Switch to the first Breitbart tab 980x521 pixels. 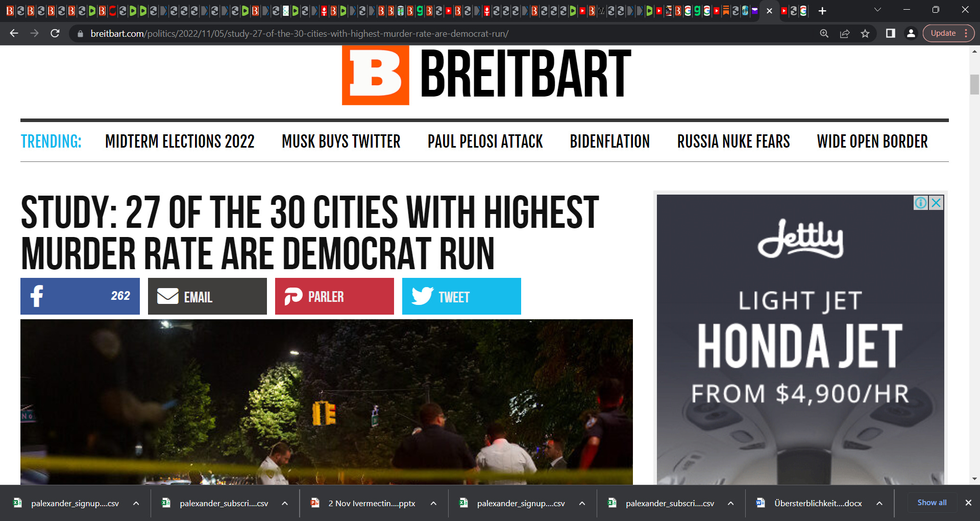[10, 11]
